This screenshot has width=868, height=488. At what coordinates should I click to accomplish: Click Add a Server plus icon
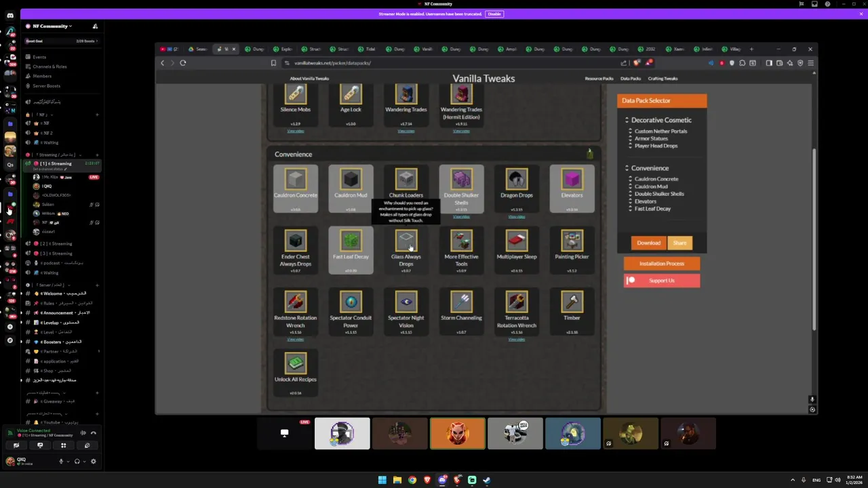[9, 327]
